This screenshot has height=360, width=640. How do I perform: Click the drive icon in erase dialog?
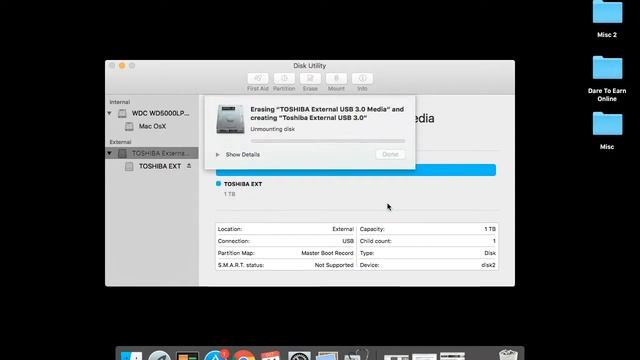pos(230,119)
